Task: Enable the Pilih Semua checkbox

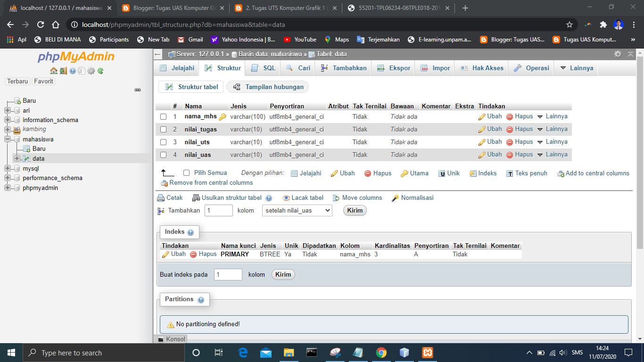Action: [186, 173]
